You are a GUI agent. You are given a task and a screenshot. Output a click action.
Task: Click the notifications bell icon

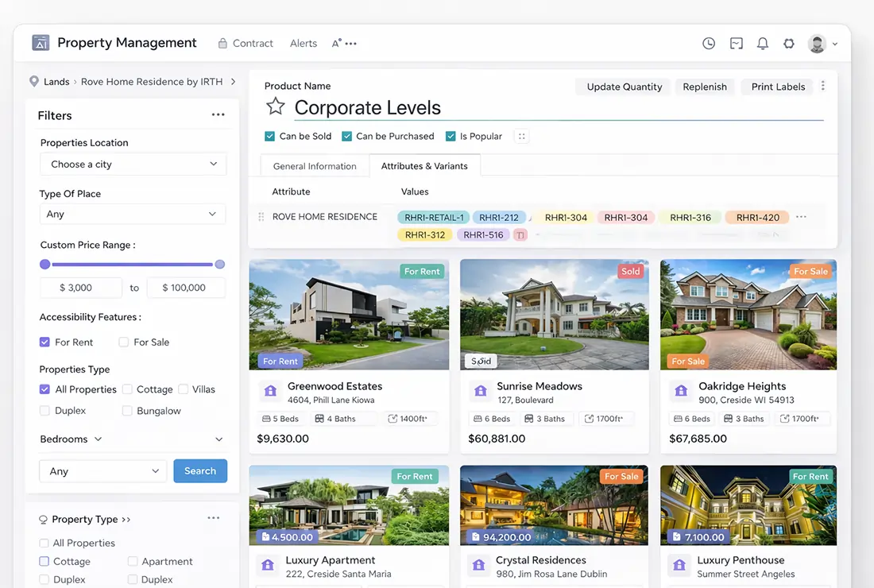(763, 43)
